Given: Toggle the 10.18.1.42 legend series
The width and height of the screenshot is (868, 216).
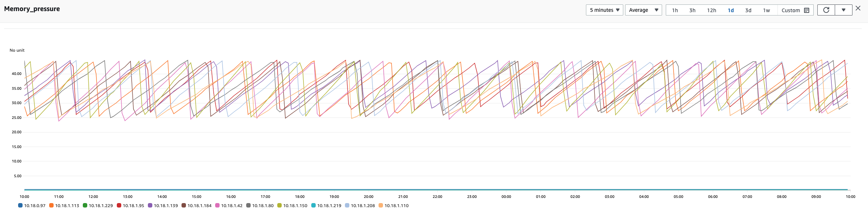Looking at the screenshot, I should point(229,206).
